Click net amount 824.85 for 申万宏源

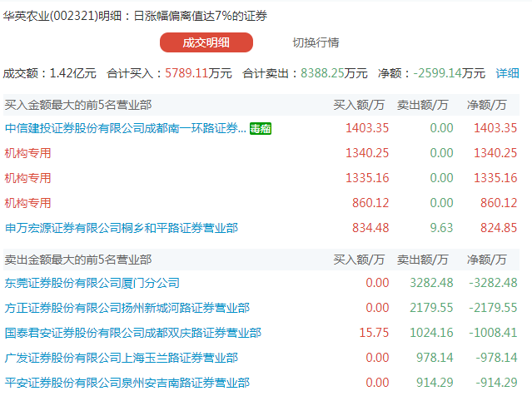click(499, 228)
